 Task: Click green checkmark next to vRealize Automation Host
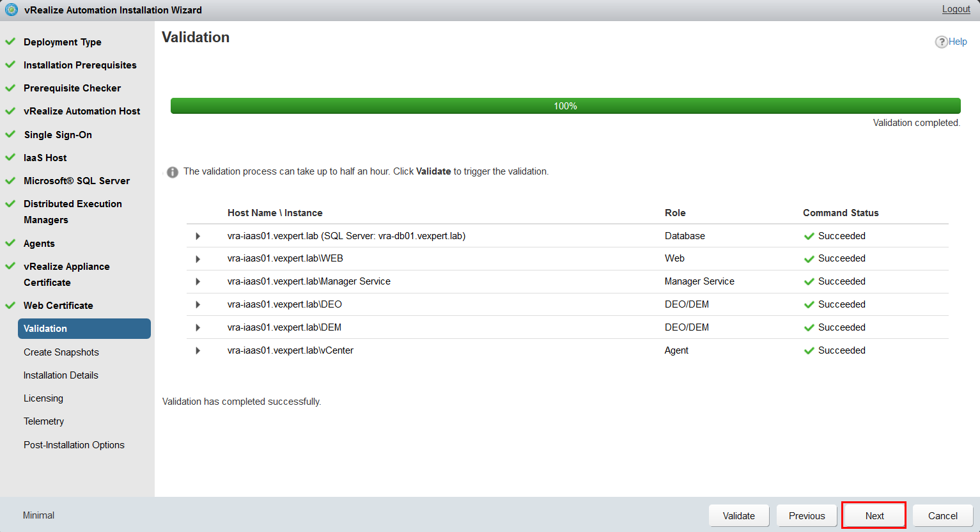[x=10, y=111]
